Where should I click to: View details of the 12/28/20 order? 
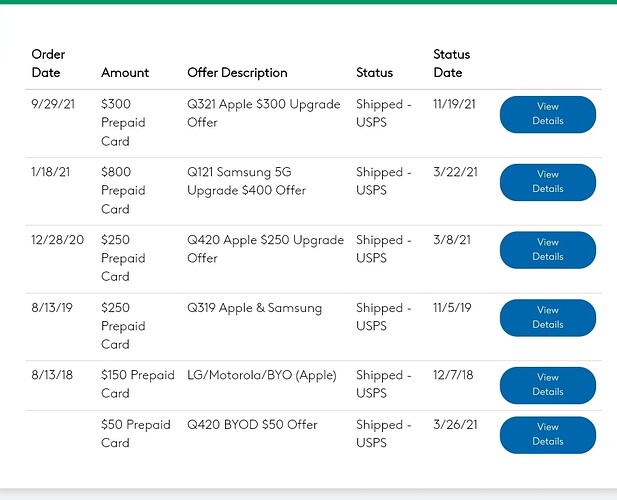click(x=547, y=249)
